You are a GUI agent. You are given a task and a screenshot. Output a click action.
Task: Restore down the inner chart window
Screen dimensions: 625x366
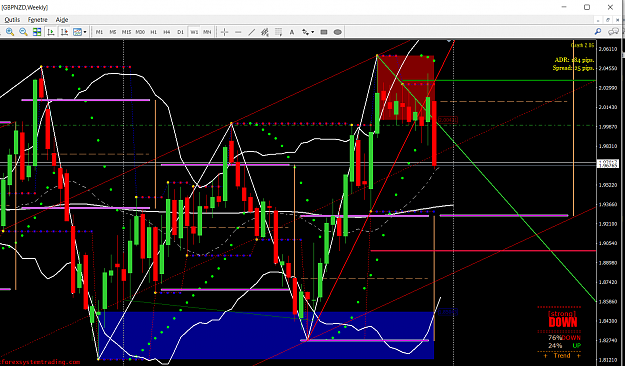[608, 20]
